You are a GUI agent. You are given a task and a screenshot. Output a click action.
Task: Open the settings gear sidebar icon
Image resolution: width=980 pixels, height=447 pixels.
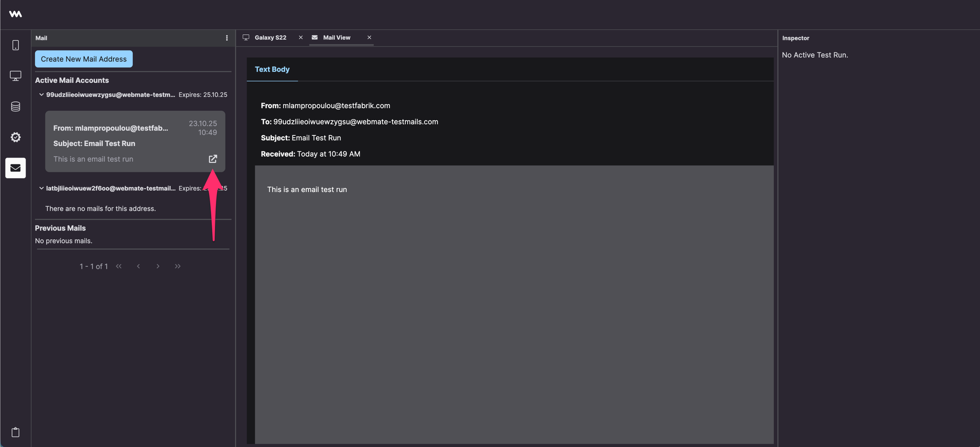click(x=15, y=137)
